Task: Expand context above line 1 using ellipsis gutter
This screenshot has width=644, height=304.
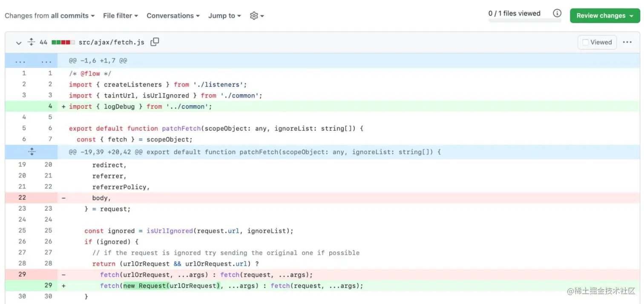Action: pyautogui.click(x=20, y=60)
